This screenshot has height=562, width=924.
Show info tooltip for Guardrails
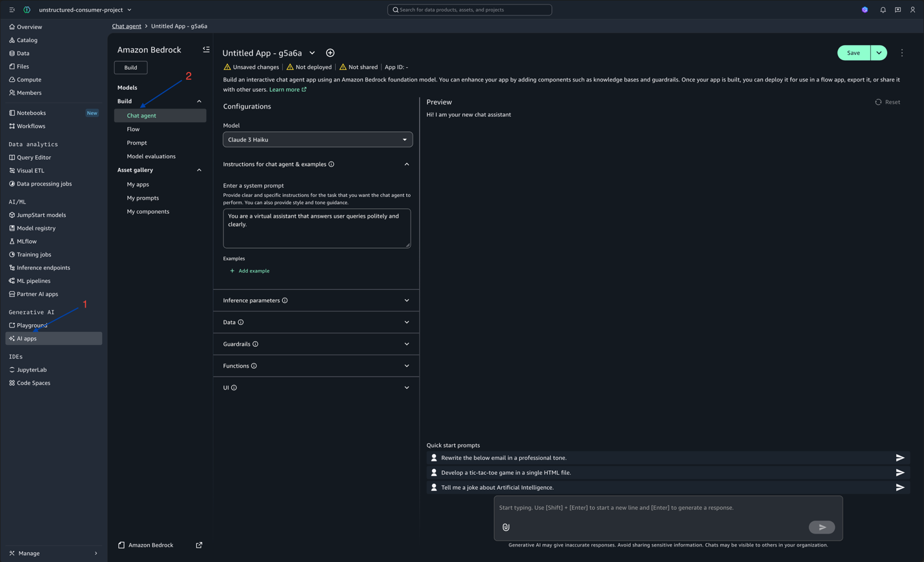tap(256, 344)
